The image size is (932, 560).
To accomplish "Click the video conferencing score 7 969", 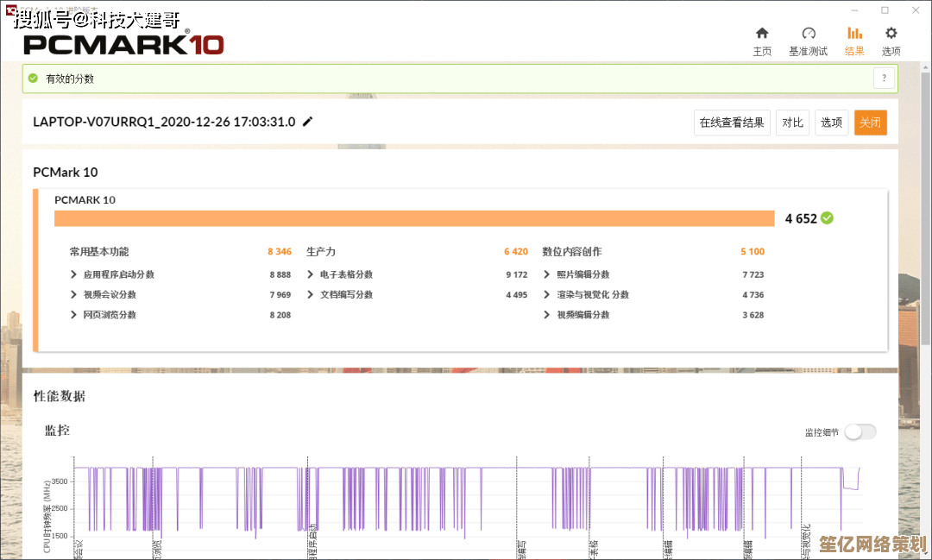I will [x=280, y=295].
